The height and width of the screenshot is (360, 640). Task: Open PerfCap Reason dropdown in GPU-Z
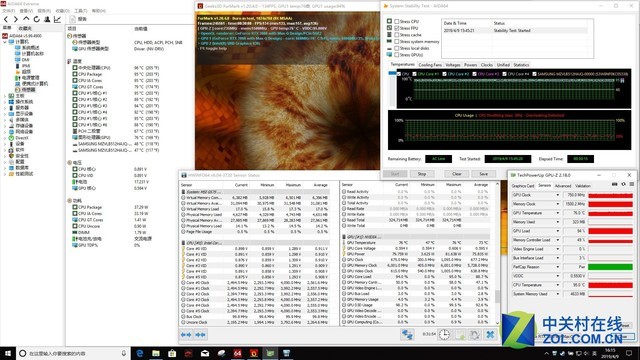558,267
